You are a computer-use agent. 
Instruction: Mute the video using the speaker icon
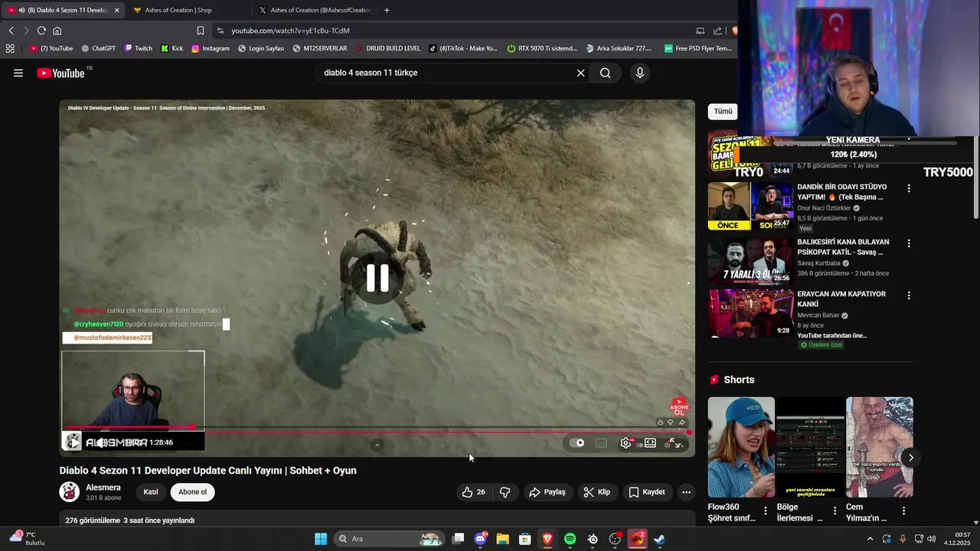tap(102, 442)
